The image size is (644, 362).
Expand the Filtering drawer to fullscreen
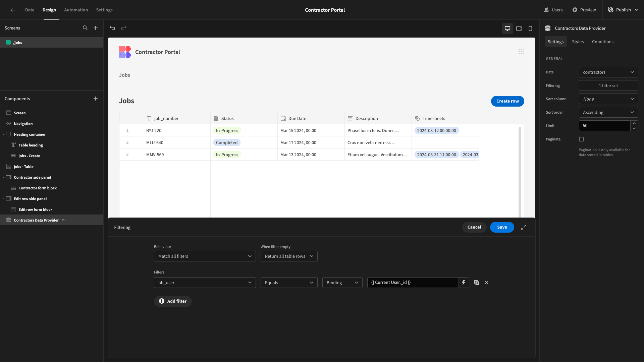[x=524, y=227]
